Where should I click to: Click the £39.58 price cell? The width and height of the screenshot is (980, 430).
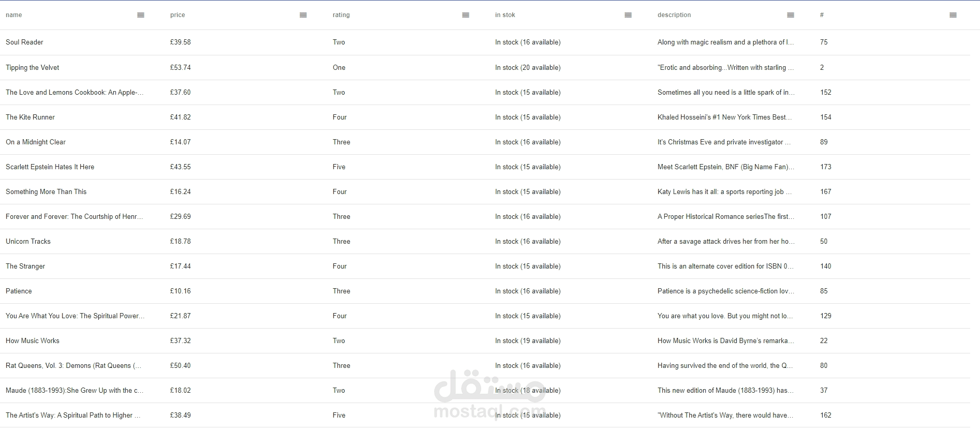pyautogui.click(x=180, y=42)
